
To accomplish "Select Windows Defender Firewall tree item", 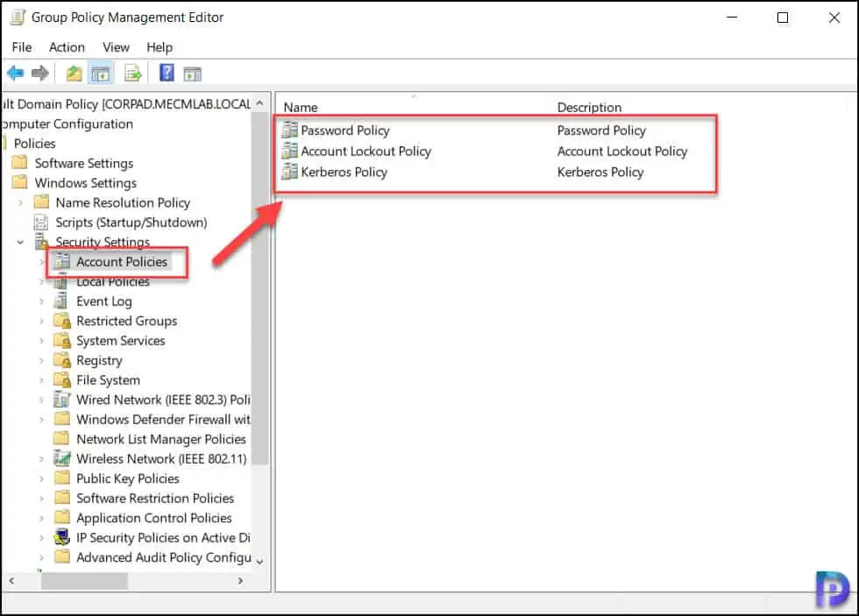I will [x=163, y=420].
